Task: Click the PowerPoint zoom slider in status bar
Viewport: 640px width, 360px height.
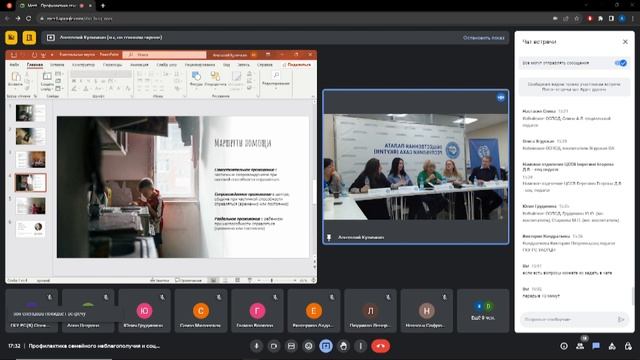Action: (x=277, y=280)
